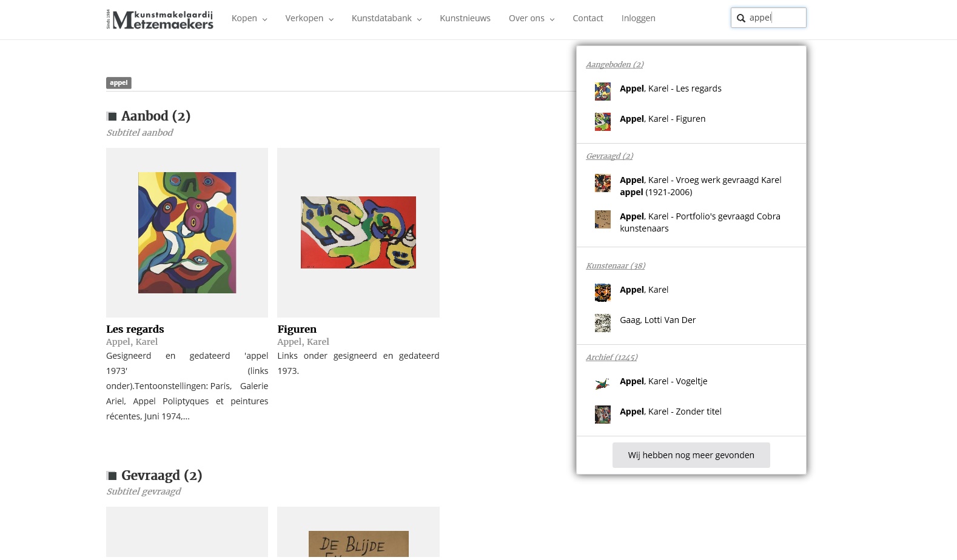Viewport: 957px width, 560px height.
Task: Click 'Wij hebben nog meer gevonden' button
Action: tap(691, 455)
